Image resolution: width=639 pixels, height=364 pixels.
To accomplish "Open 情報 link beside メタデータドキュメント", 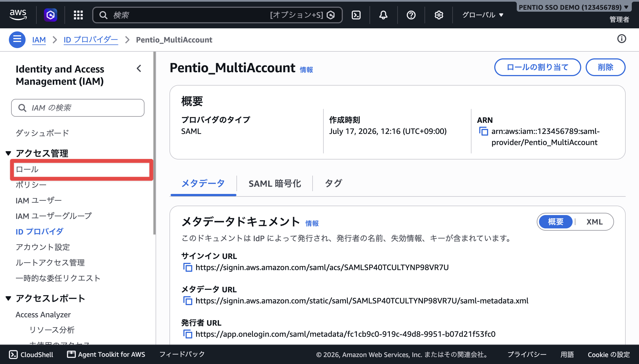I will point(312,223).
